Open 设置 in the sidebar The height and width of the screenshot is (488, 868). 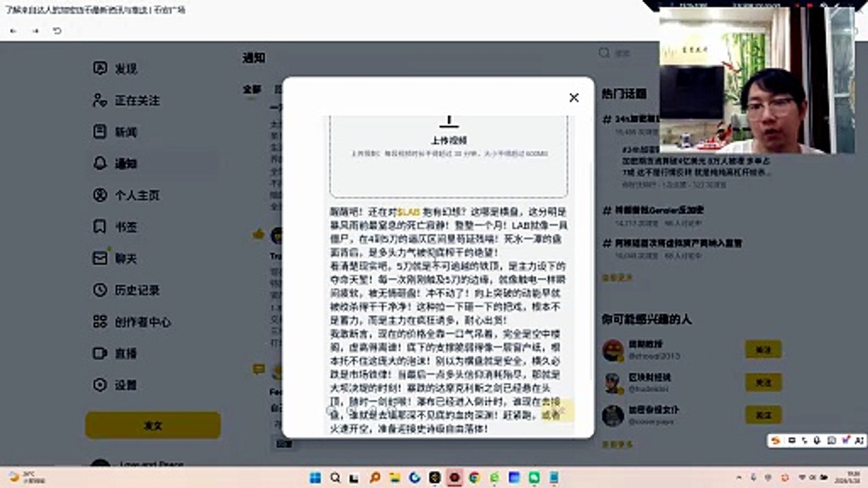pyautogui.click(x=115, y=385)
